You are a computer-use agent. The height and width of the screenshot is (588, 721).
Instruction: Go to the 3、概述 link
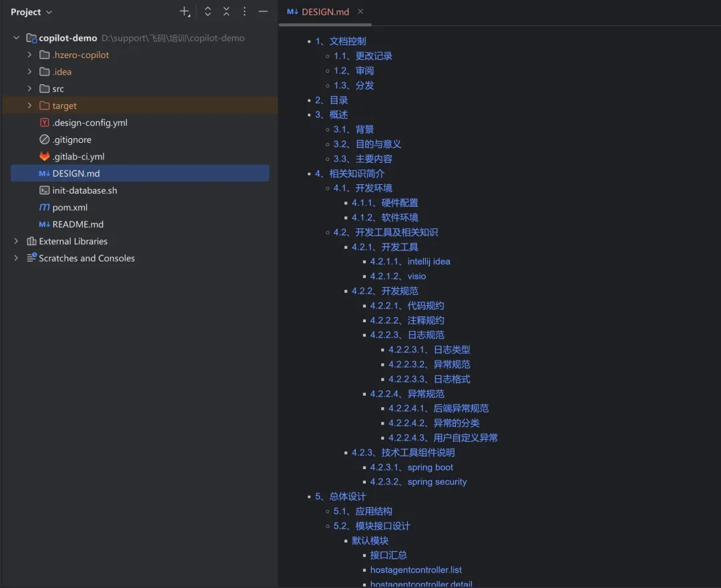[x=332, y=115]
